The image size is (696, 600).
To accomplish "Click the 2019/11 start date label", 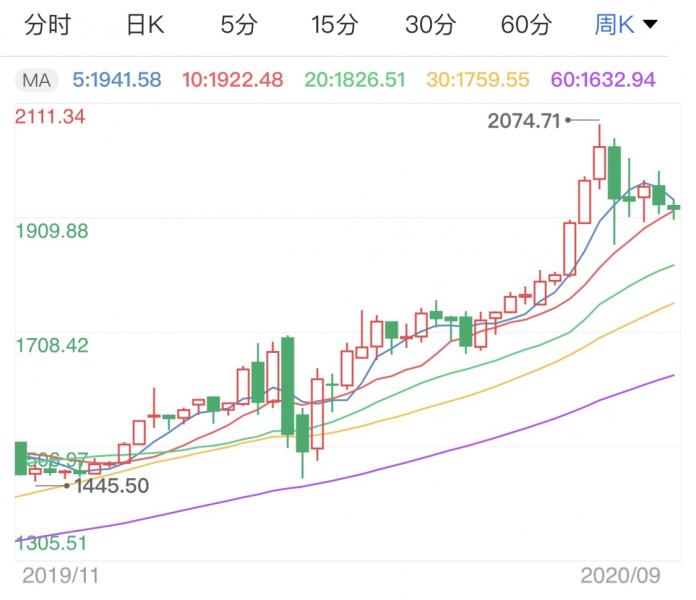I will 62,577.
